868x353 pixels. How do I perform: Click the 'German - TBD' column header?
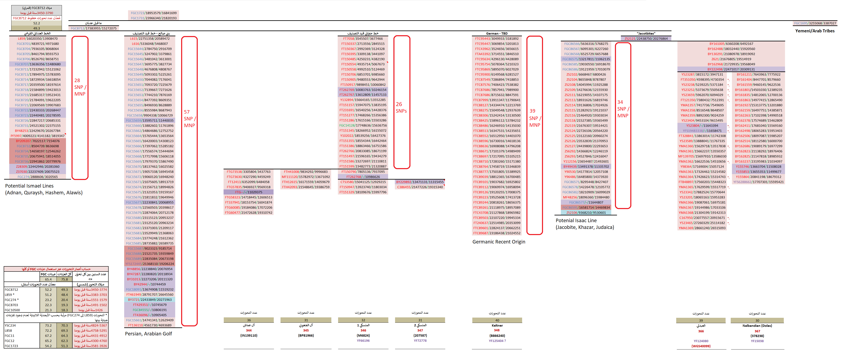(x=497, y=33)
